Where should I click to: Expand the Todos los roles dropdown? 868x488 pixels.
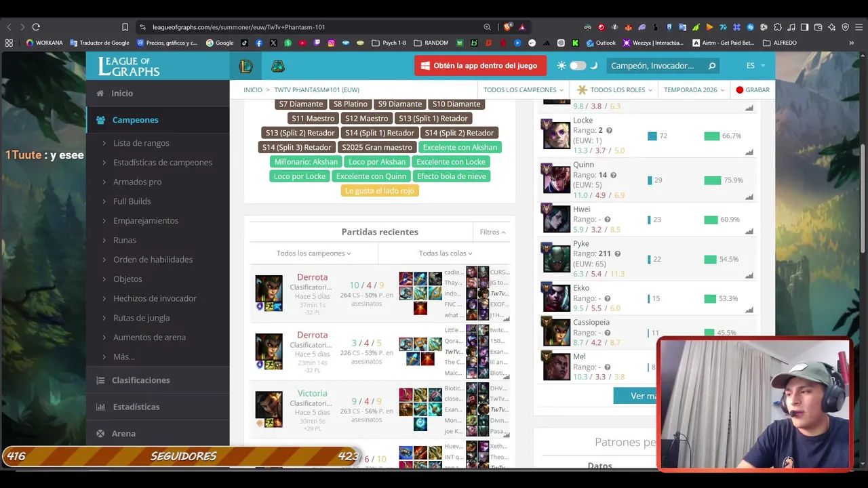[x=614, y=89]
